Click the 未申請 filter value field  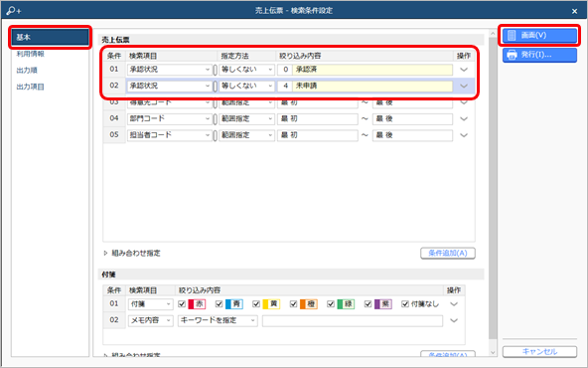click(372, 86)
